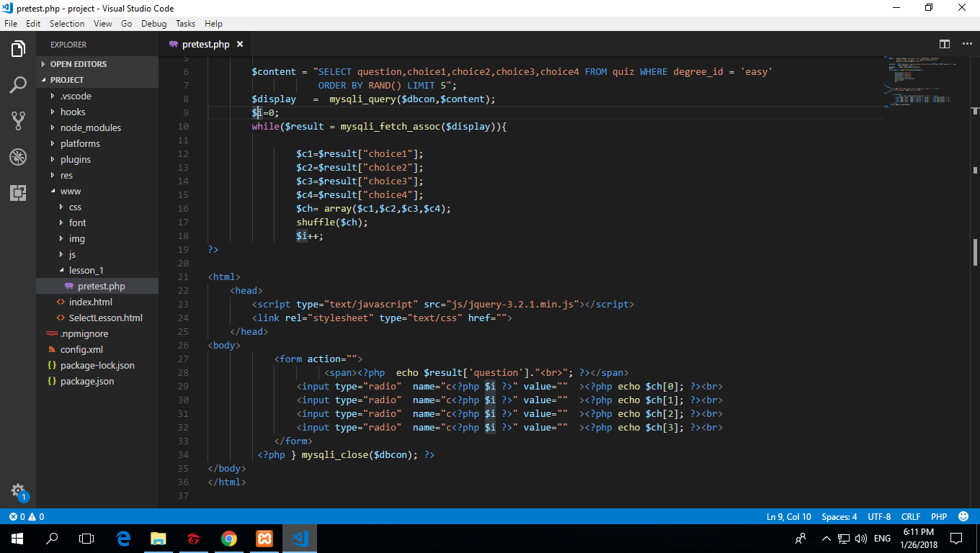Open the Edit menu
The image size is (980, 553).
[x=33, y=24]
